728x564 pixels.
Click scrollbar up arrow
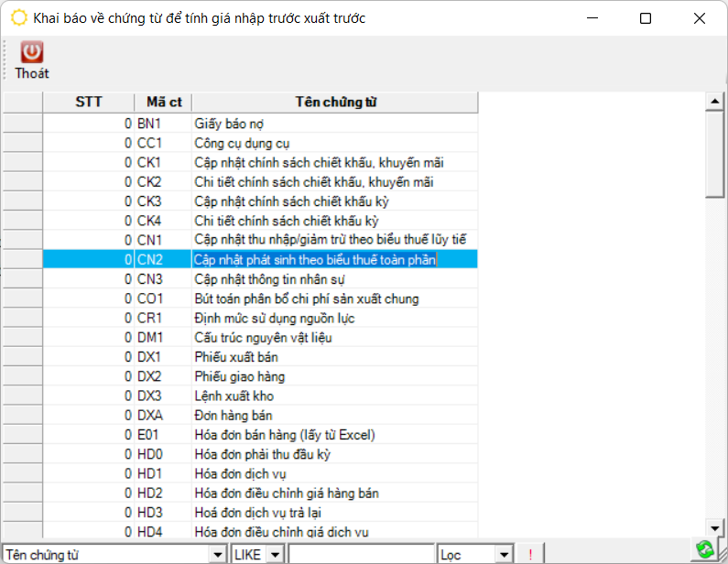(715, 100)
